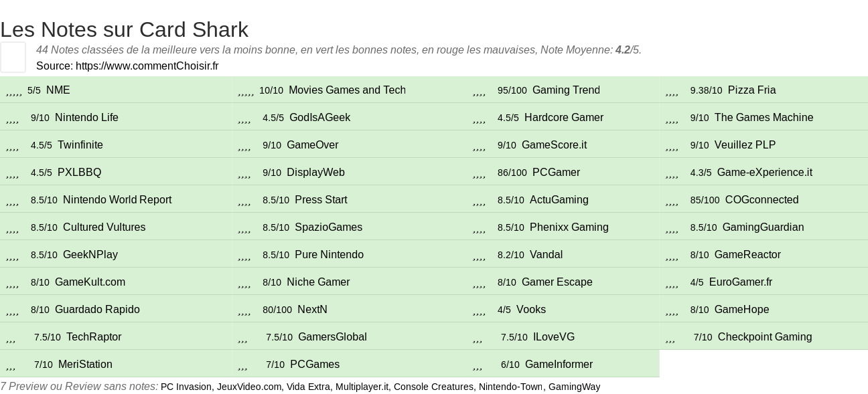Click the DisplayWeb entry
868x394 pixels.
(349, 172)
